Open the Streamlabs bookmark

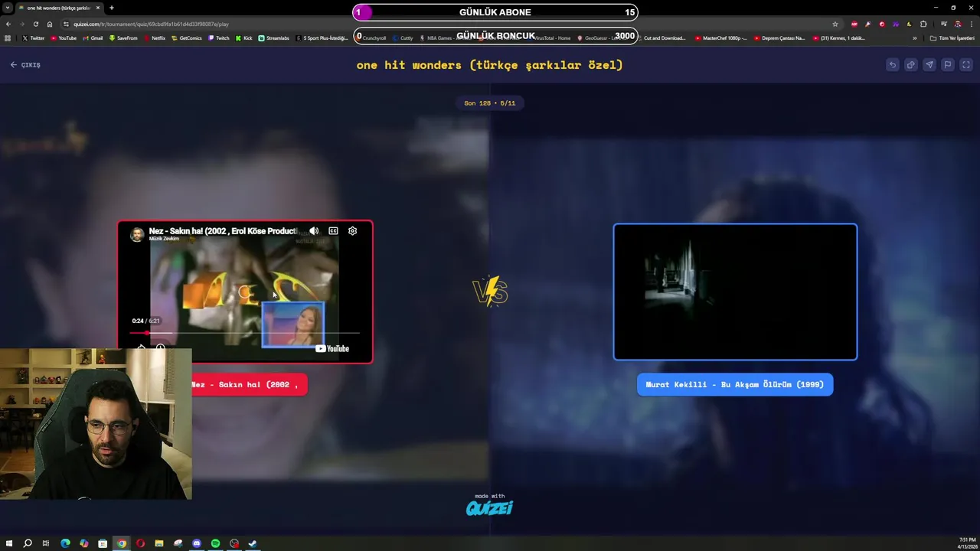(274, 38)
